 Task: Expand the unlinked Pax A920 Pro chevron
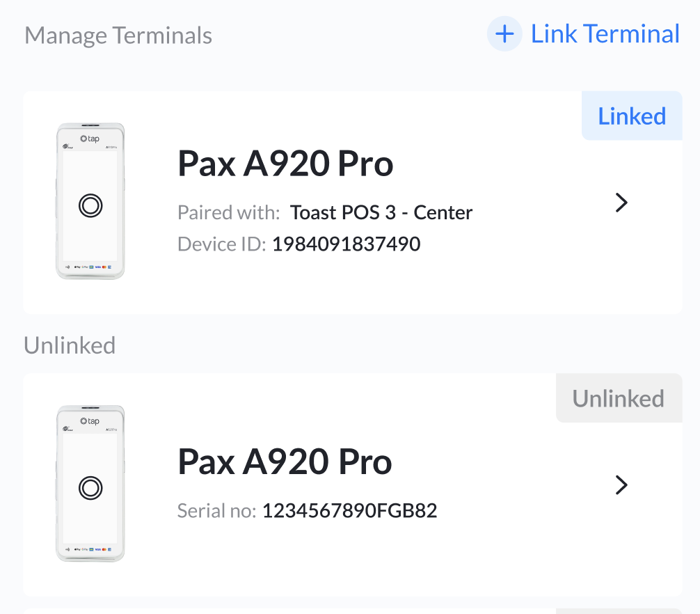click(x=621, y=485)
